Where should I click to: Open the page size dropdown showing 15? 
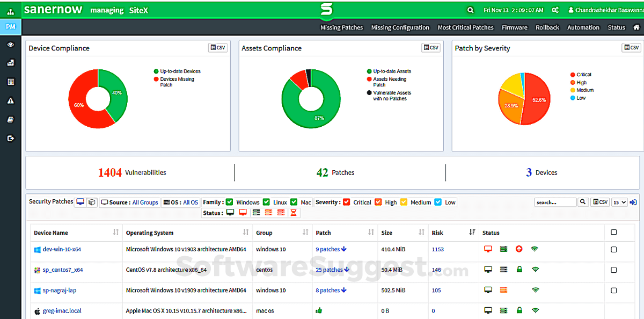(x=618, y=202)
